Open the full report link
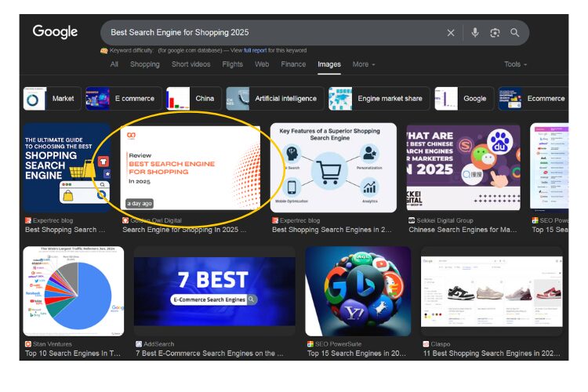 pyautogui.click(x=255, y=50)
